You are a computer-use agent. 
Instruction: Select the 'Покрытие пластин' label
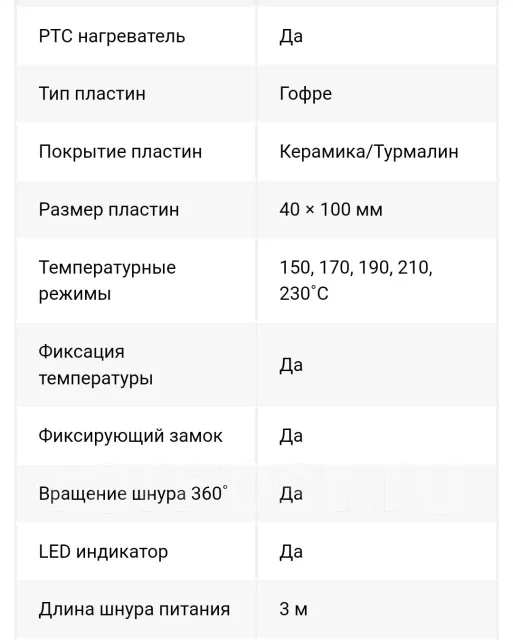[120, 152]
